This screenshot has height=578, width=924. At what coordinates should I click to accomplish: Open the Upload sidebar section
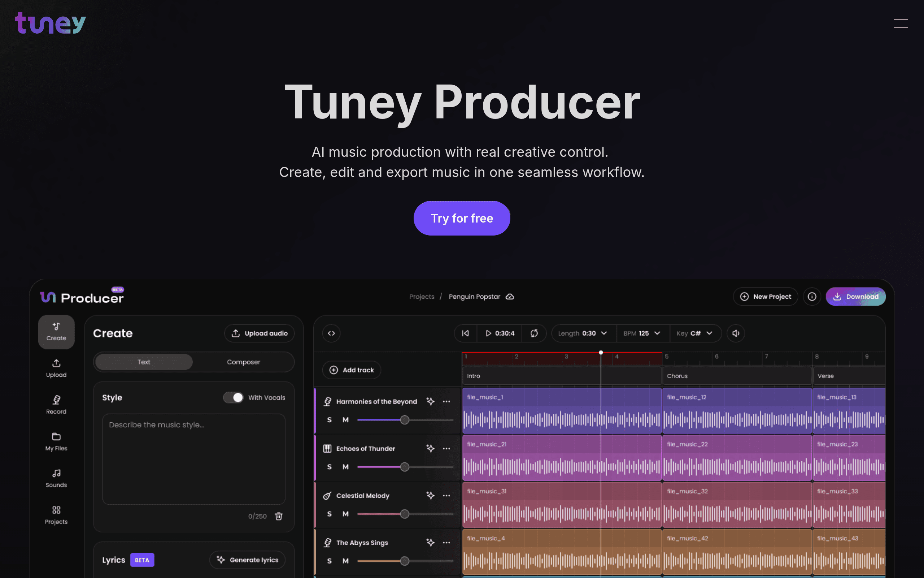pyautogui.click(x=56, y=368)
